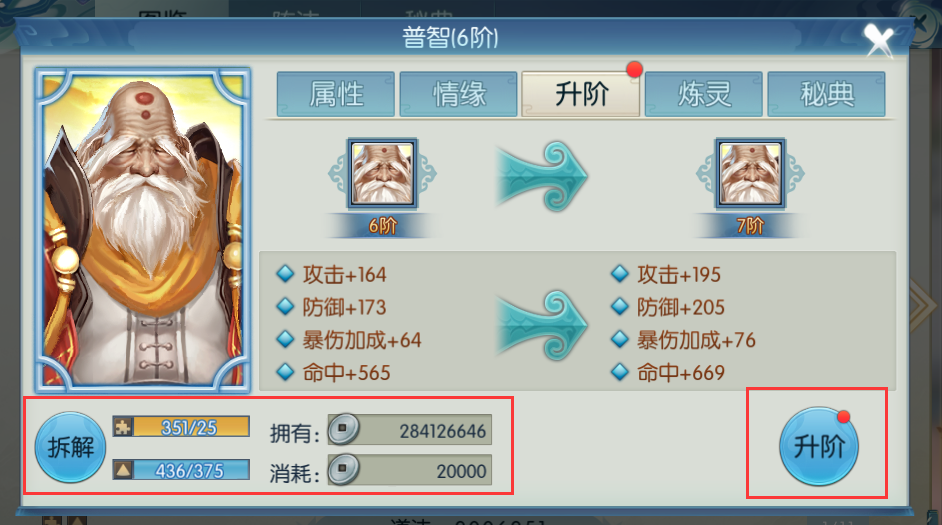Select the 升阶 tab

pyautogui.click(x=580, y=94)
